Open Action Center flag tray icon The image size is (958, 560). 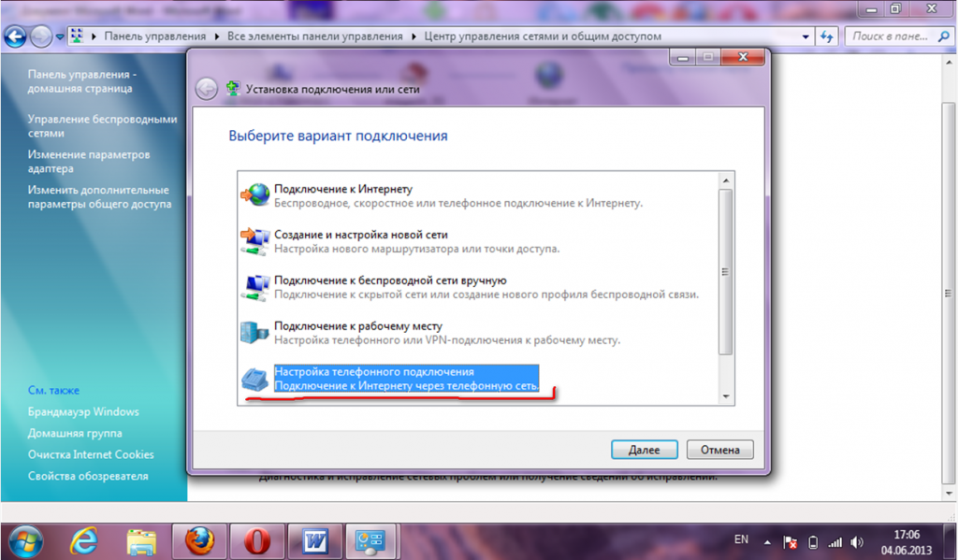pos(790,541)
